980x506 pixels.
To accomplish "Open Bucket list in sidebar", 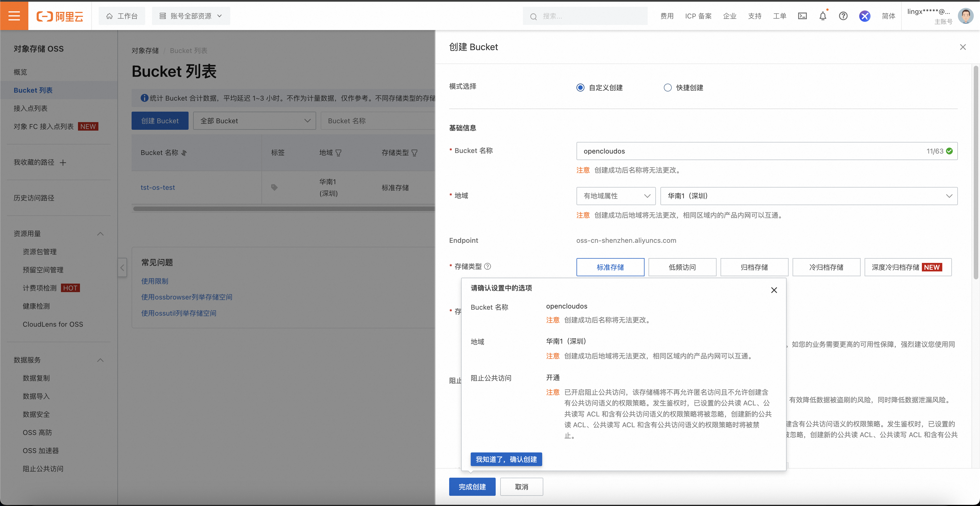I will 33,90.
